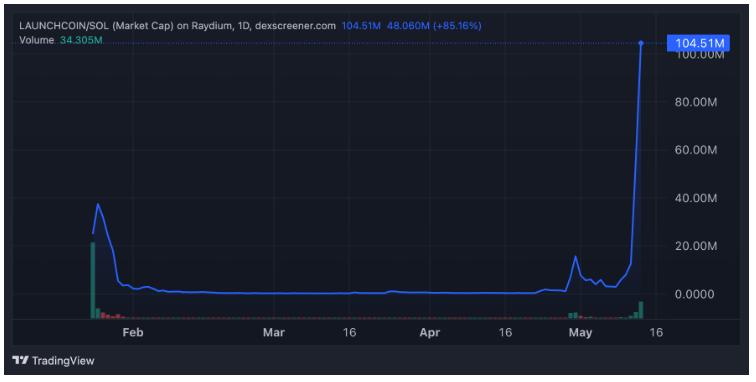
Task: Click the tall green first volume bar
Action: coord(93,280)
